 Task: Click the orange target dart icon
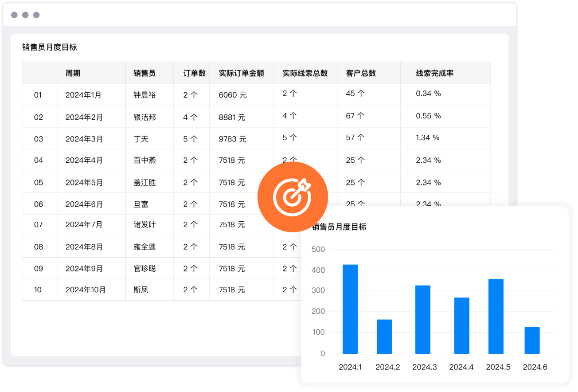pyautogui.click(x=293, y=196)
